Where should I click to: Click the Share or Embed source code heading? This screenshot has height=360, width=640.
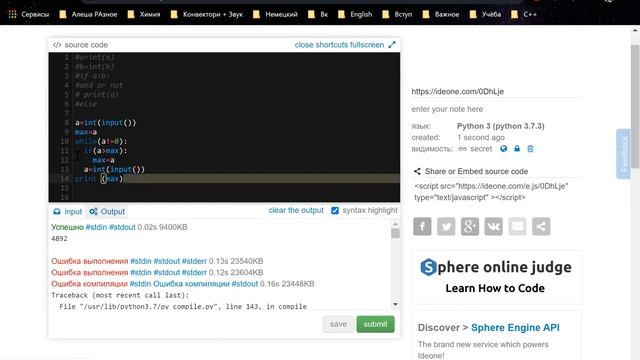476,171
